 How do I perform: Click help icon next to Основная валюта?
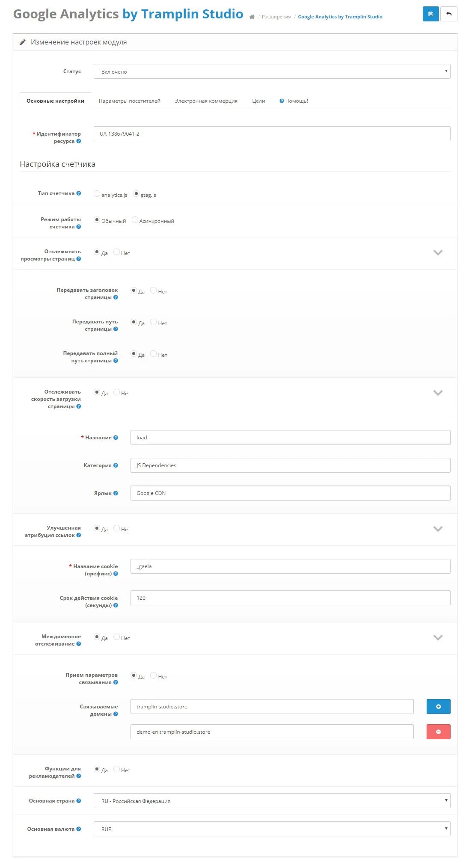tap(79, 829)
